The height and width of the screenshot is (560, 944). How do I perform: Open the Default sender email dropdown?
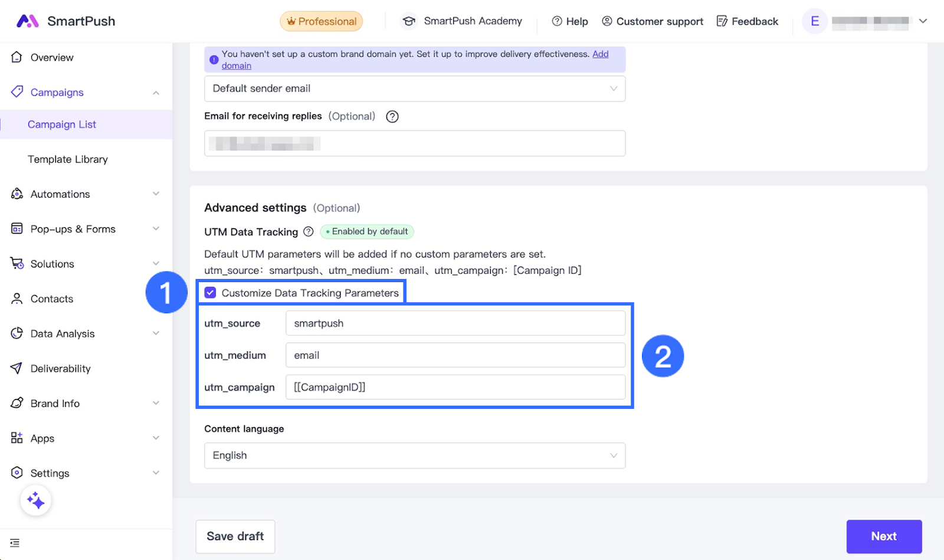414,89
